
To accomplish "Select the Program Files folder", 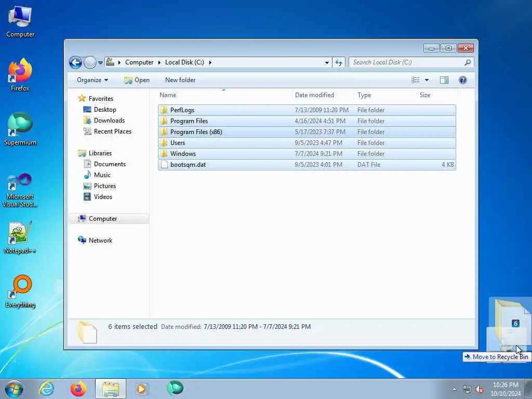I will (x=307, y=121).
